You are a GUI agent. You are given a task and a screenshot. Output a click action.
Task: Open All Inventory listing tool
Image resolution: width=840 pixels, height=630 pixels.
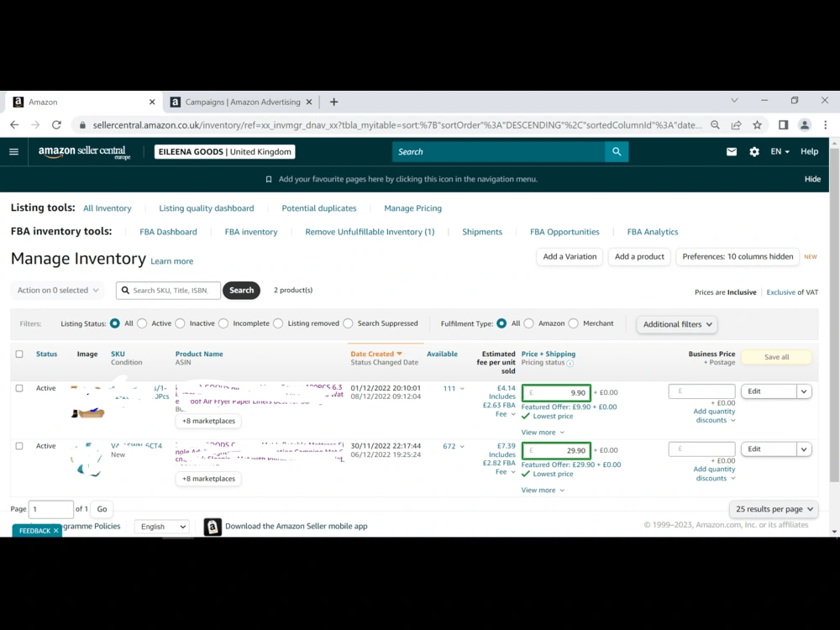click(x=108, y=208)
